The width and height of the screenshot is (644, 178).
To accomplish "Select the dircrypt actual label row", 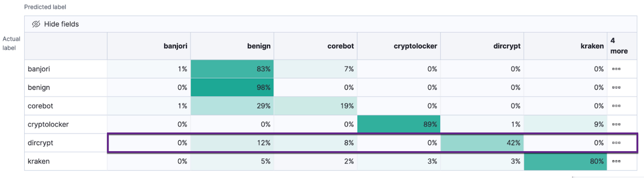I will (40, 143).
